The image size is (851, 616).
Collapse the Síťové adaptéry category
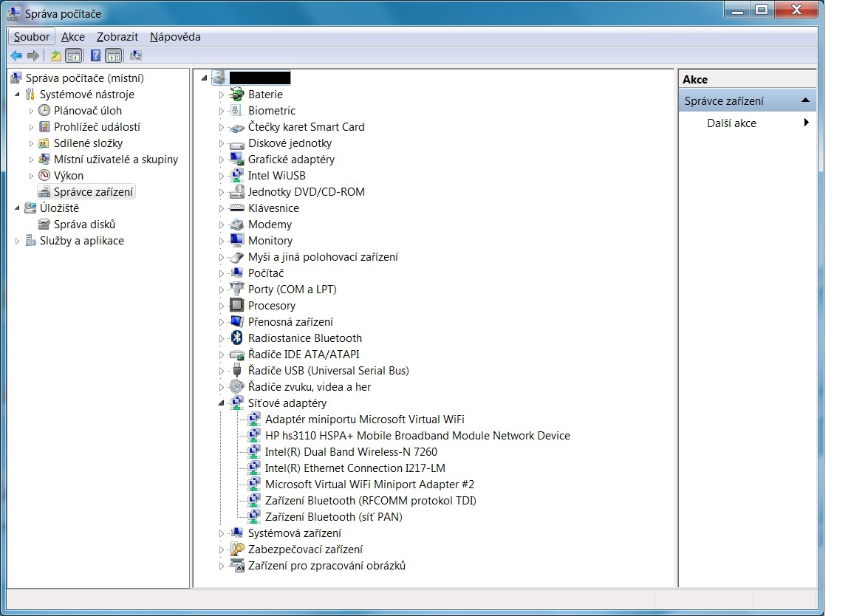(221, 403)
